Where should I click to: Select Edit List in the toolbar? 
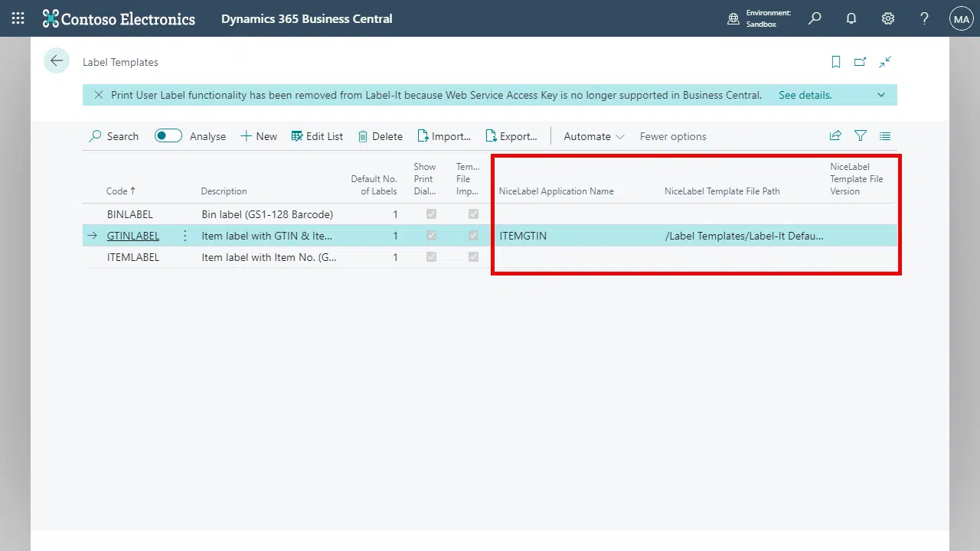click(317, 136)
